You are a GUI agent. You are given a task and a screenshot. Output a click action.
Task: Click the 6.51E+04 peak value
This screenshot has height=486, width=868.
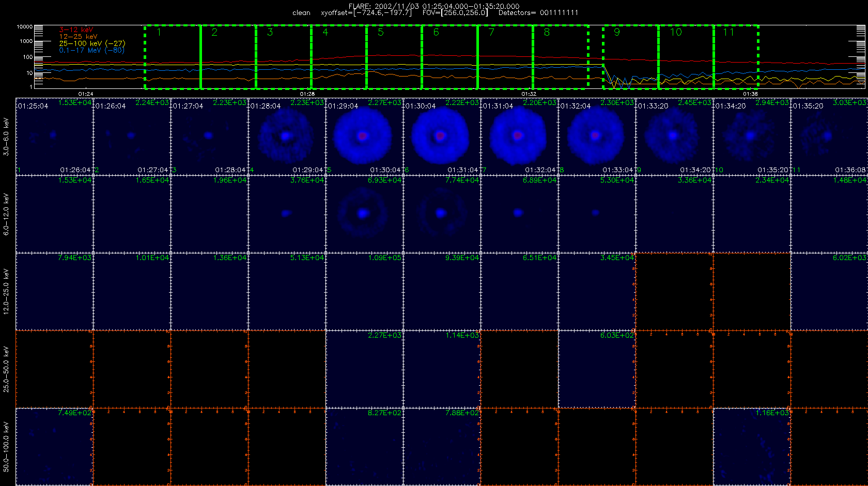540,257
